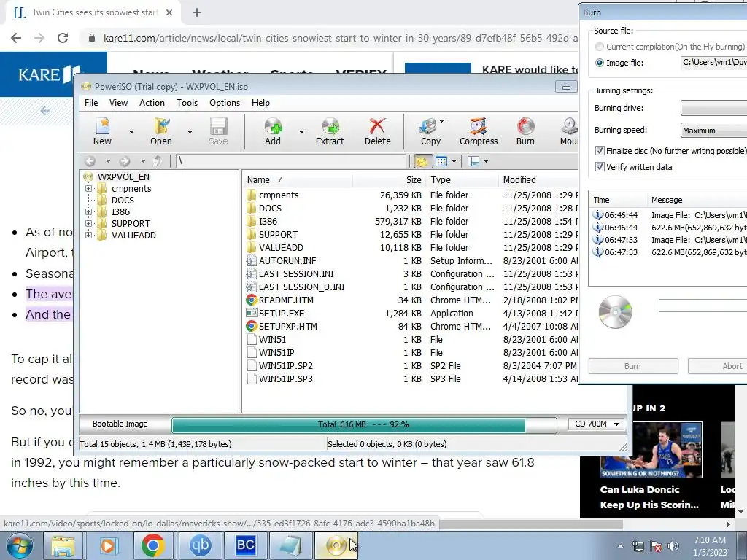Viewport: 747px width, 560px height.
Task: Click the WXPVOL_EN disc root icon
Action: pyautogui.click(x=88, y=176)
